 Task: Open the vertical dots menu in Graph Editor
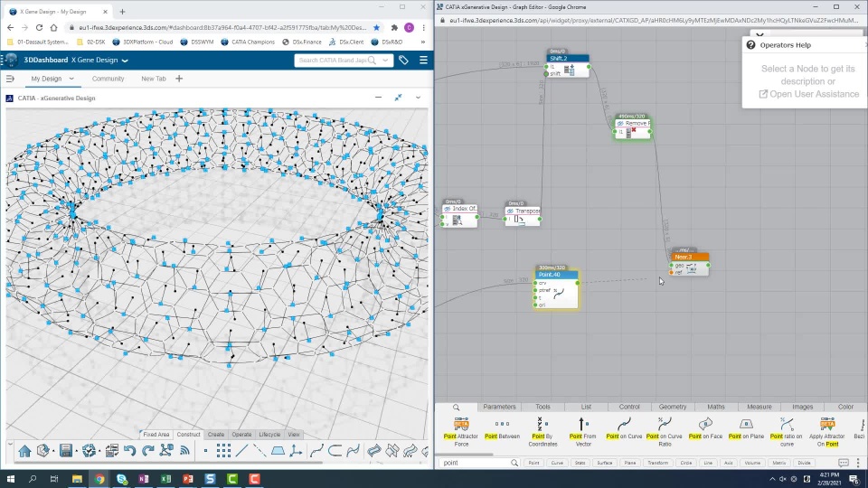pyautogui.click(x=858, y=463)
